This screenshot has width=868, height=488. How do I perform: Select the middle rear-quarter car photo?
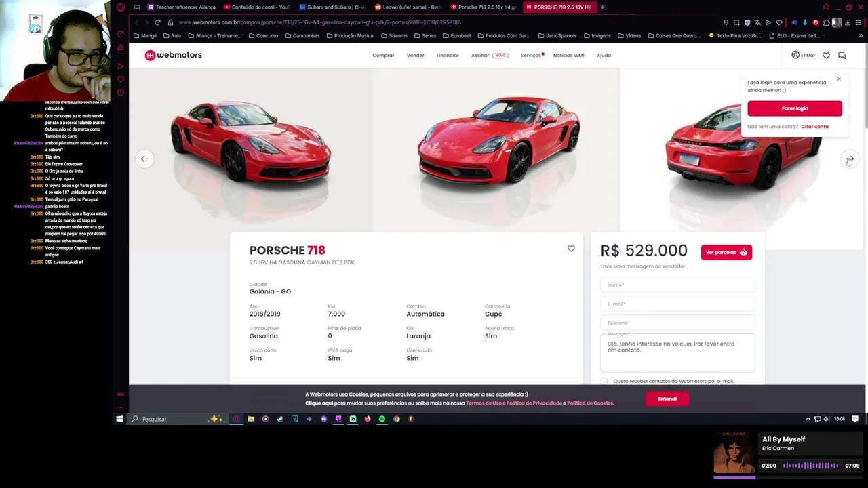click(496, 150)
